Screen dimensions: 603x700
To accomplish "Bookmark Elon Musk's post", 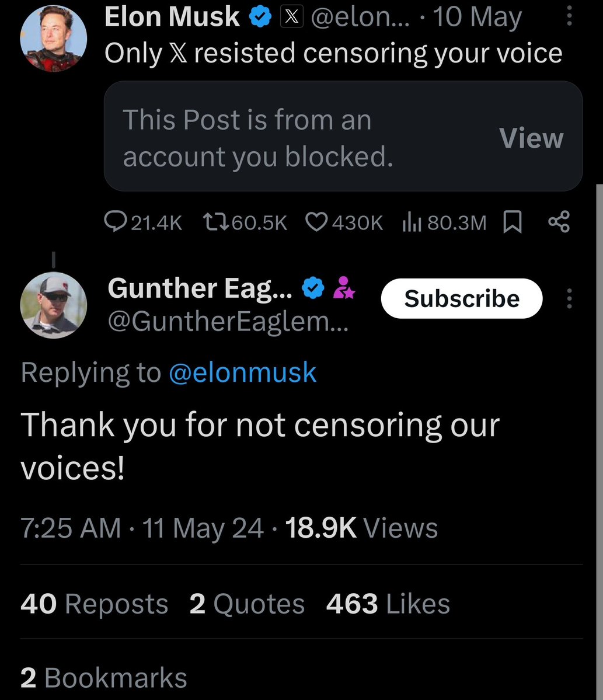I will coord(512,222).
